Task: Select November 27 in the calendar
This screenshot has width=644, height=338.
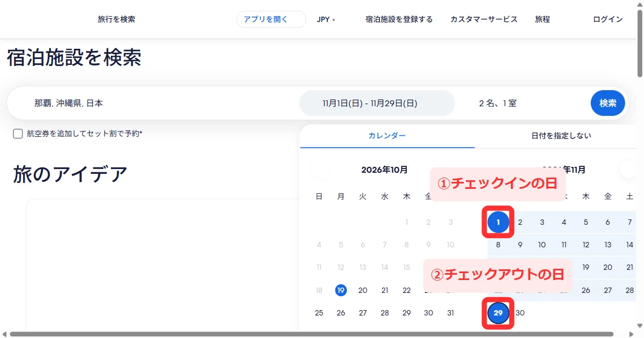Action: 608,290
